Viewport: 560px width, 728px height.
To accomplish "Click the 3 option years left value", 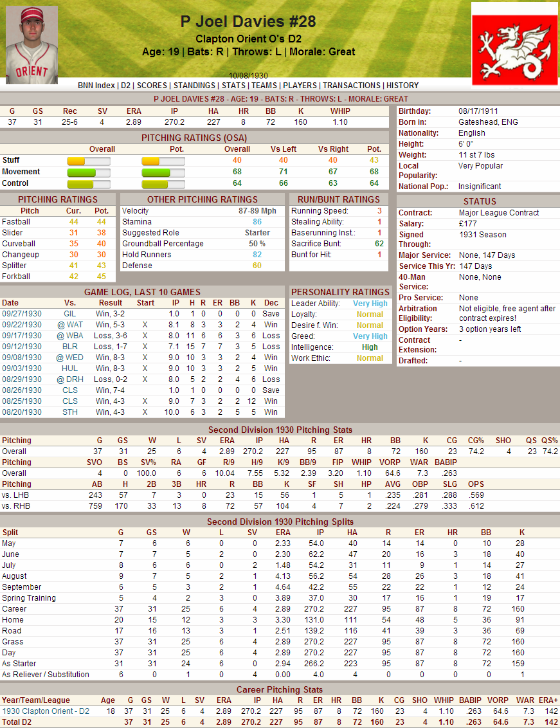I will pyautogui.click(x=490, y=329).
